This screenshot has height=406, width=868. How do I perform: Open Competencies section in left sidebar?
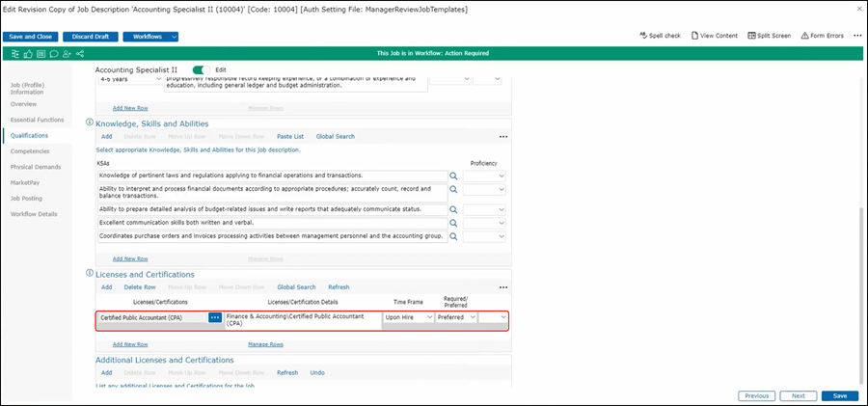click(30, 151)
